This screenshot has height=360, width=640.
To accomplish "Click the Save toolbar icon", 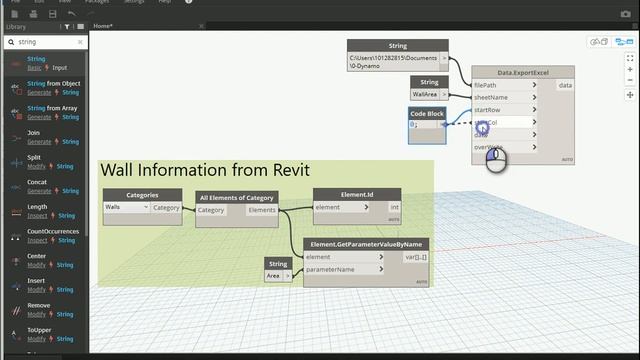I will [x=53, y=14].
